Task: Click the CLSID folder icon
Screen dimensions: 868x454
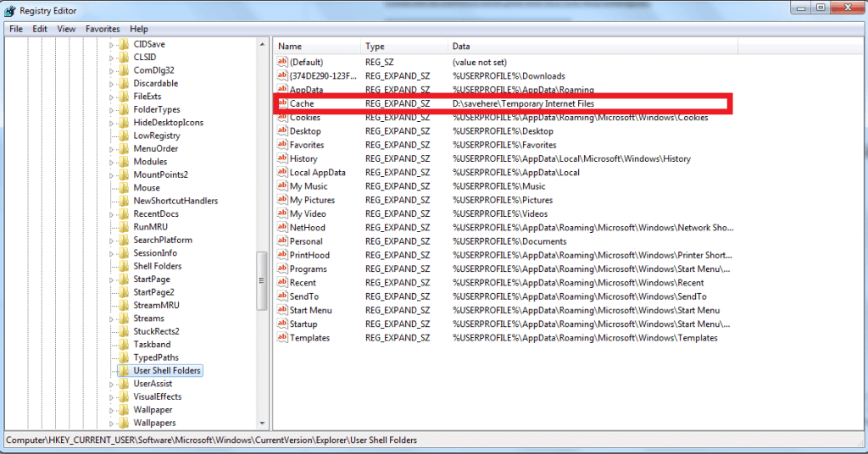Action: pyautogui.click(x=124, y=57)
